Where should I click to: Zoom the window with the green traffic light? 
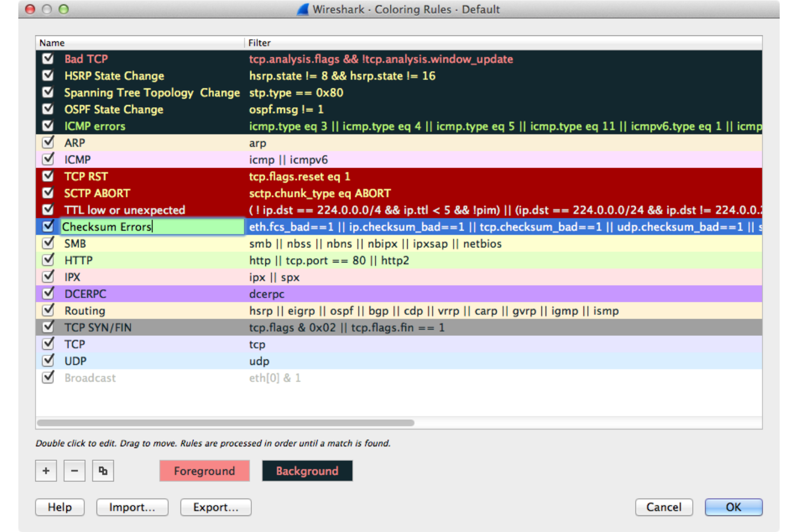point(64,9)
